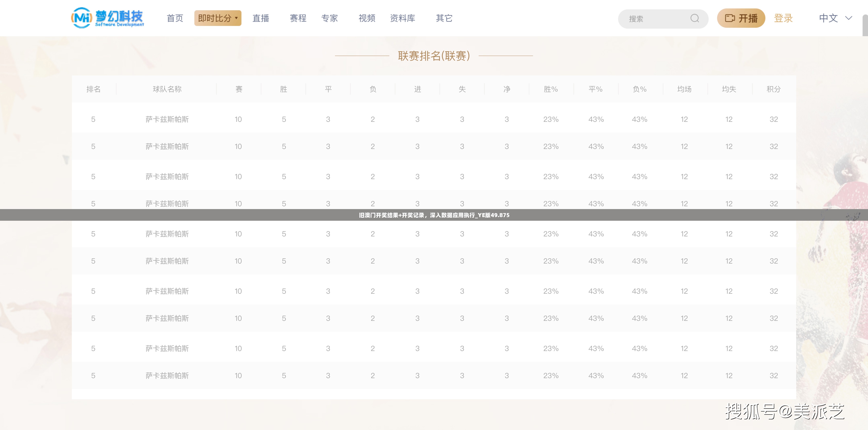Click the 积分 column header

[774, 89]
